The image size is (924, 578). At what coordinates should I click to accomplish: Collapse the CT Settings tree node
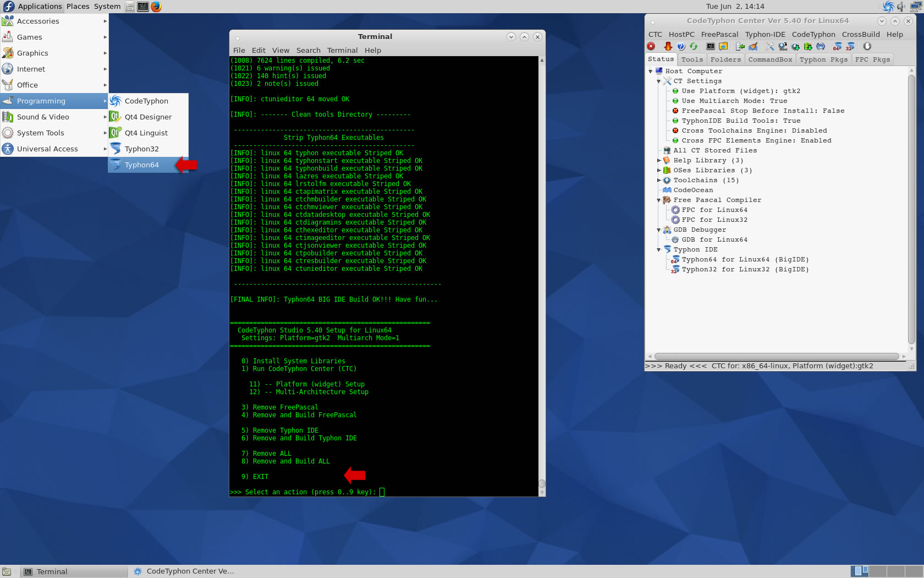click(x=659, y=81)
